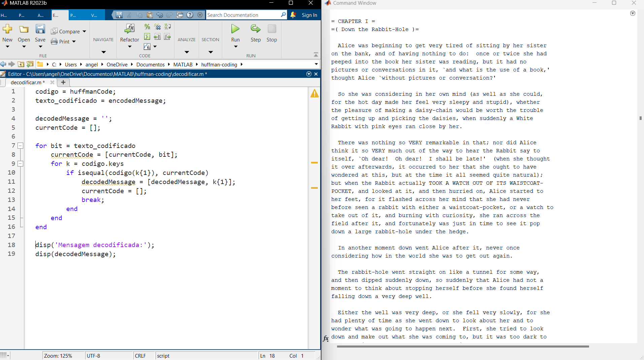Expand the Open dropdown arrow
Image resolution: width=644 pixels, height=360 pixels.
tap(24, 47)
